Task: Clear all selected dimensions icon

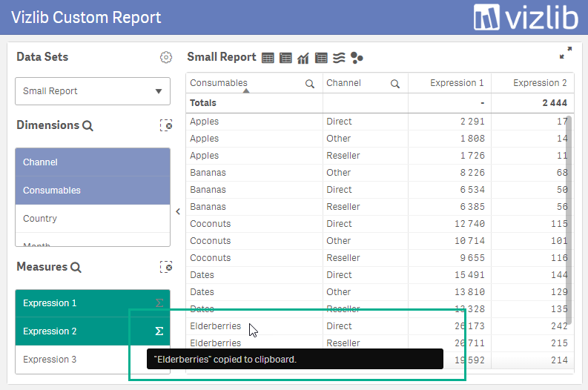Action: pyautogui.click(x=166, y=125)
